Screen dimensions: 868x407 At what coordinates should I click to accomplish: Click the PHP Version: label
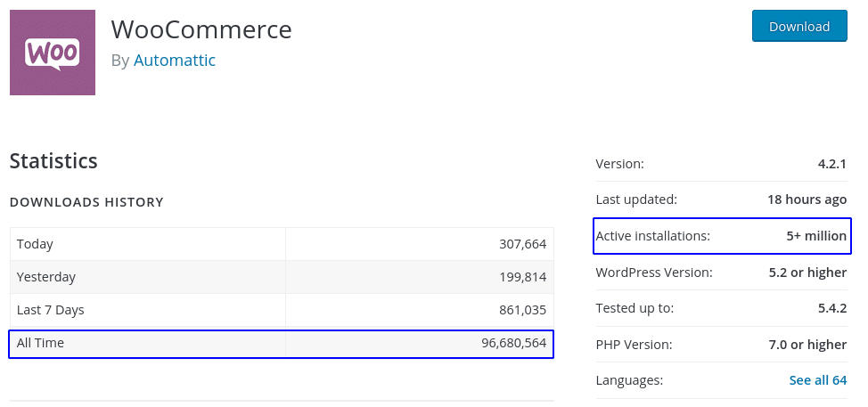tap(634, 345)
